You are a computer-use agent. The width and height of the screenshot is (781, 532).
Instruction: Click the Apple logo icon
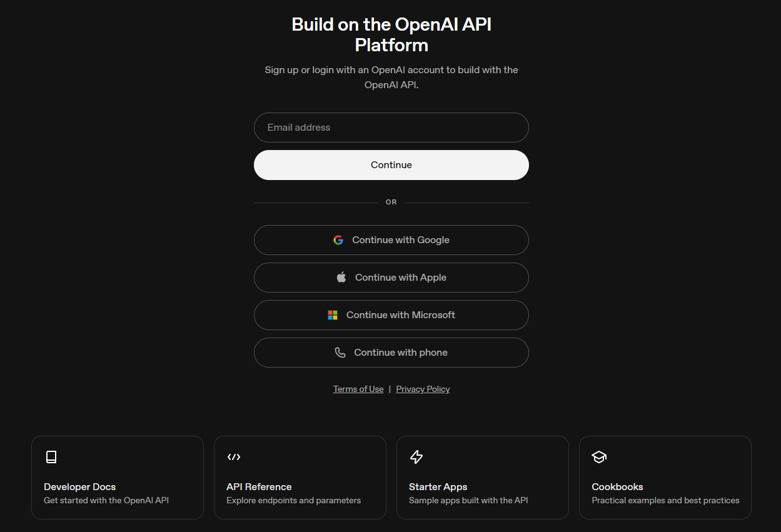tap(341, 277)
